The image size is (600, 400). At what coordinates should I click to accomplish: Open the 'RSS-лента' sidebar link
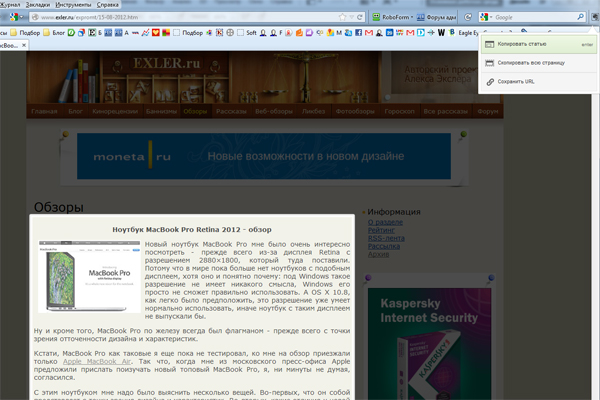[x=385, y=238]
